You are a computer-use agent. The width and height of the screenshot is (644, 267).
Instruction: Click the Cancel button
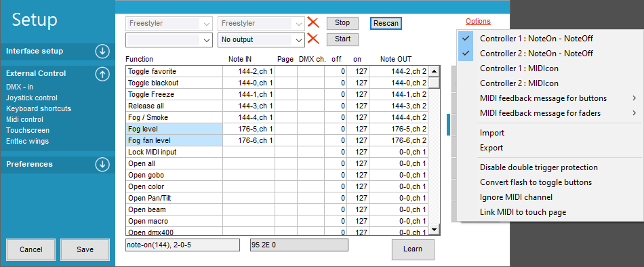click(x=31, y=250)
